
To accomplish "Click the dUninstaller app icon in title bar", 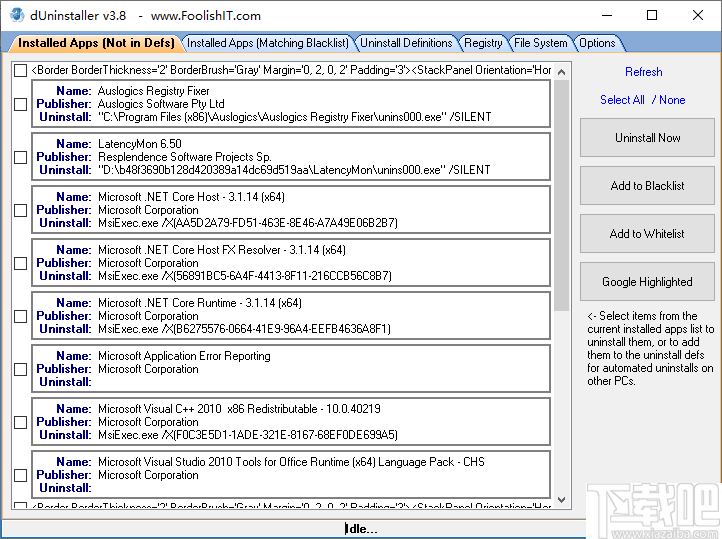I will [17, 15].
